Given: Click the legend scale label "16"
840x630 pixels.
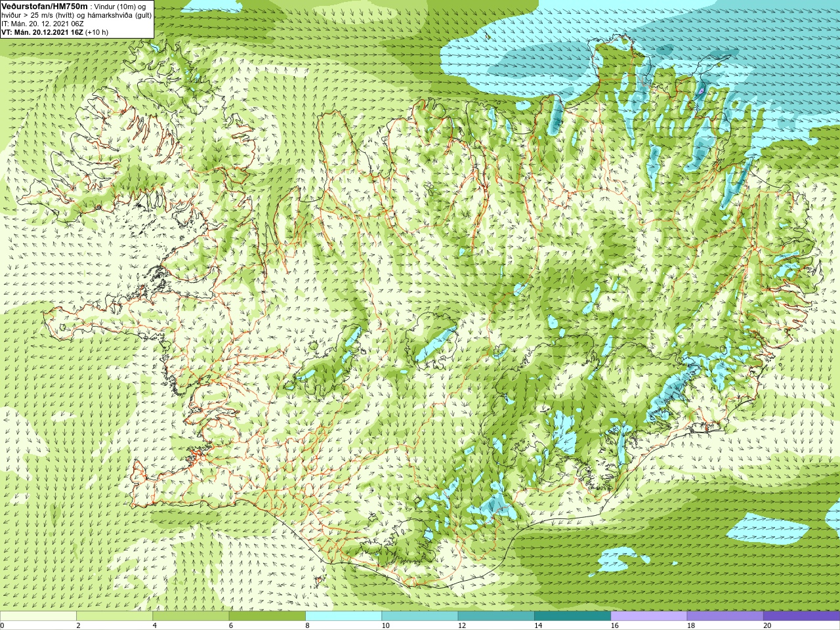Looking at the screenshot, I should pyautogui.click(x=615, y=625).
